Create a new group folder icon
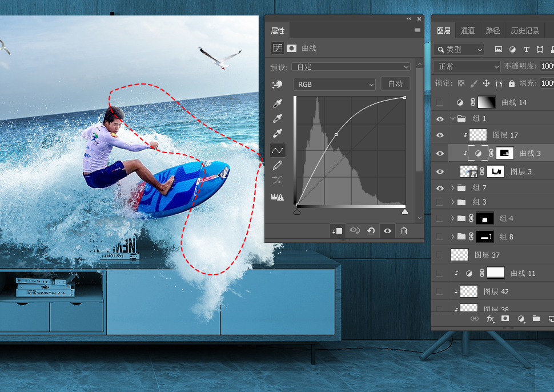Viewport: 554px width, 392px height. pyautogui.click(x=536, y=318)
